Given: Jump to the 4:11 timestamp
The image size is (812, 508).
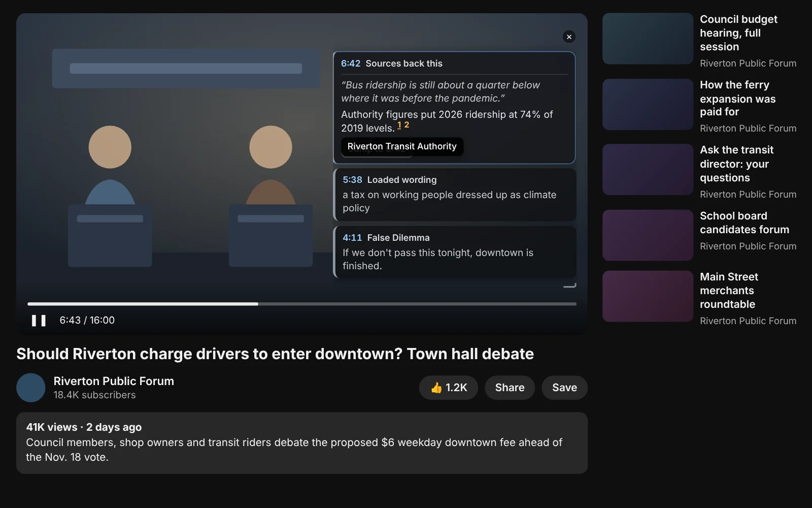Looking at the screenshot, I should [352, 238].
